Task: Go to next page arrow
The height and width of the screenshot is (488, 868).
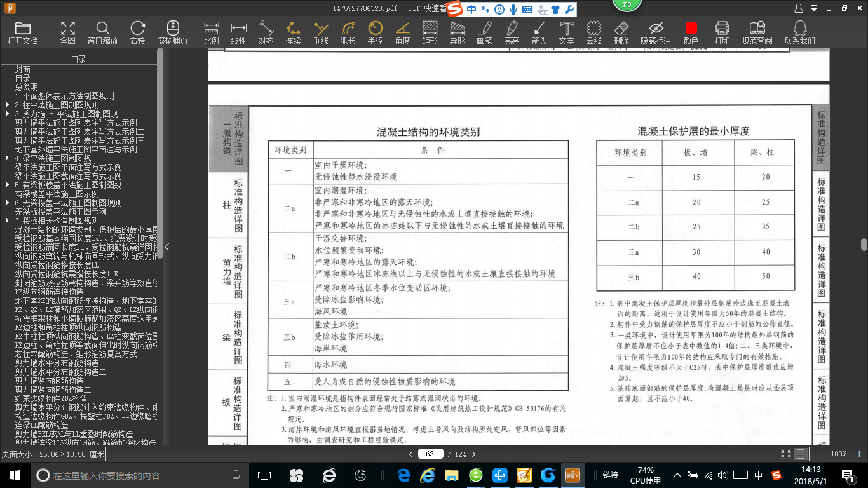Action: [x=473, y=454]
